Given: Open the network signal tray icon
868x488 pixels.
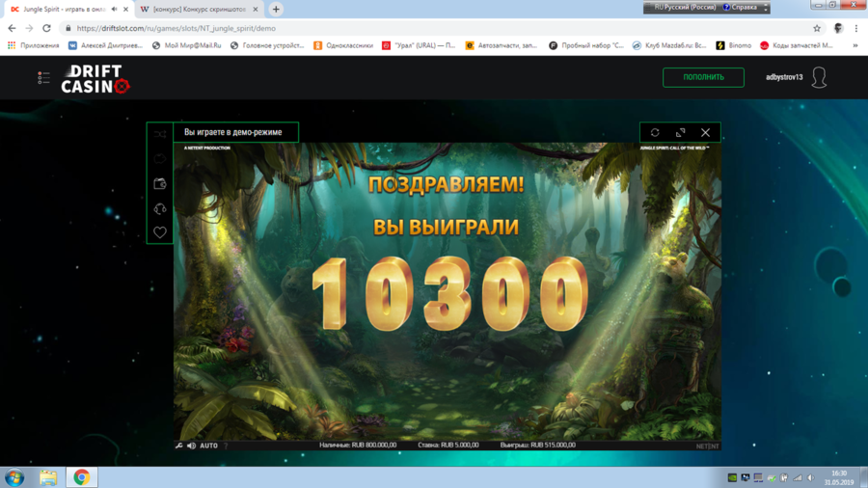Looking at the screenshot, I should coord(798,477).
